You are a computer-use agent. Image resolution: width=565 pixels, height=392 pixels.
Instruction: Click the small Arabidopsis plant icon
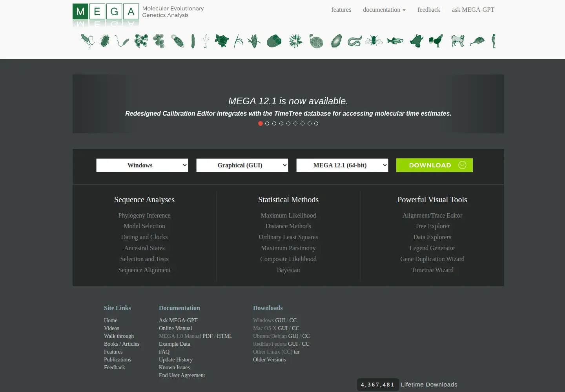206,41
